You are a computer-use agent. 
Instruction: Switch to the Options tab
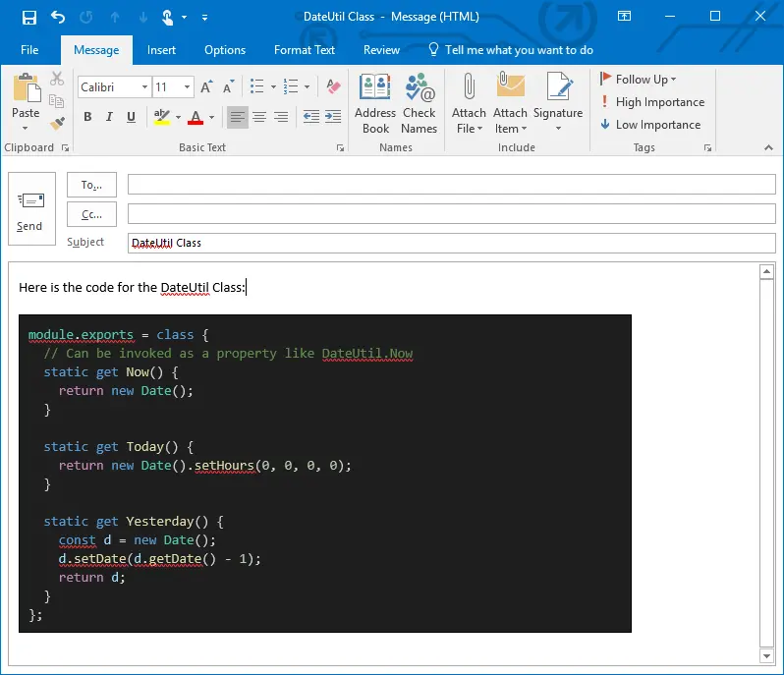coord(225,50)
